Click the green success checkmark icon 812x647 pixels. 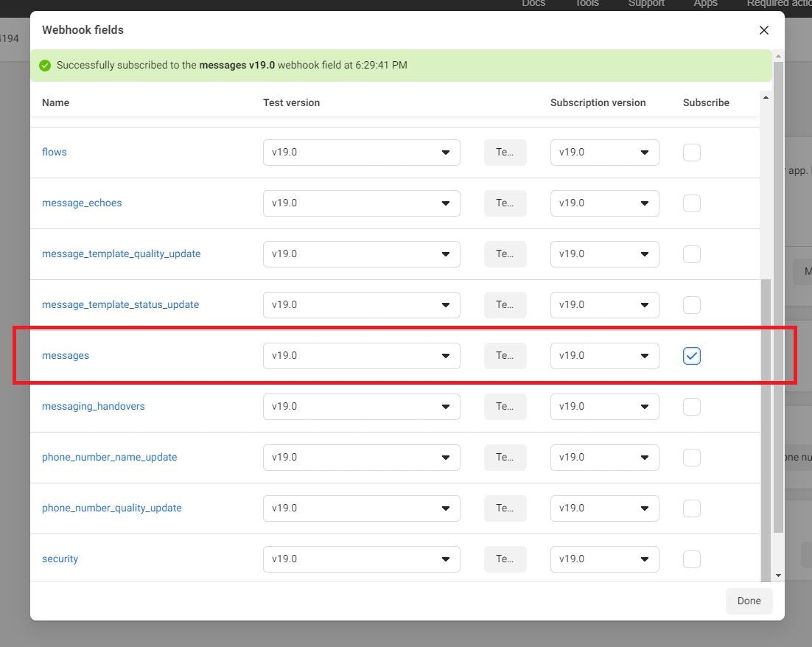(x=45, y=66)
